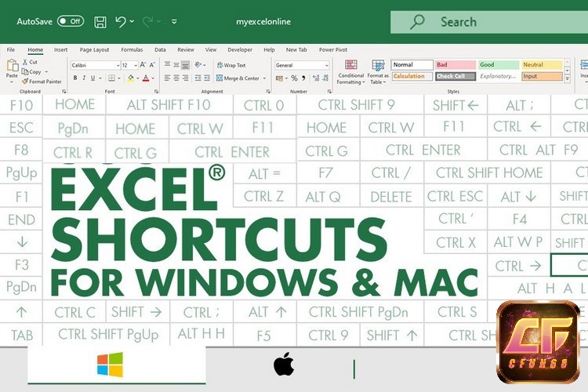Click the Merge & Center button
This screenshot has height=392, width=588.
tap(238, 78)
